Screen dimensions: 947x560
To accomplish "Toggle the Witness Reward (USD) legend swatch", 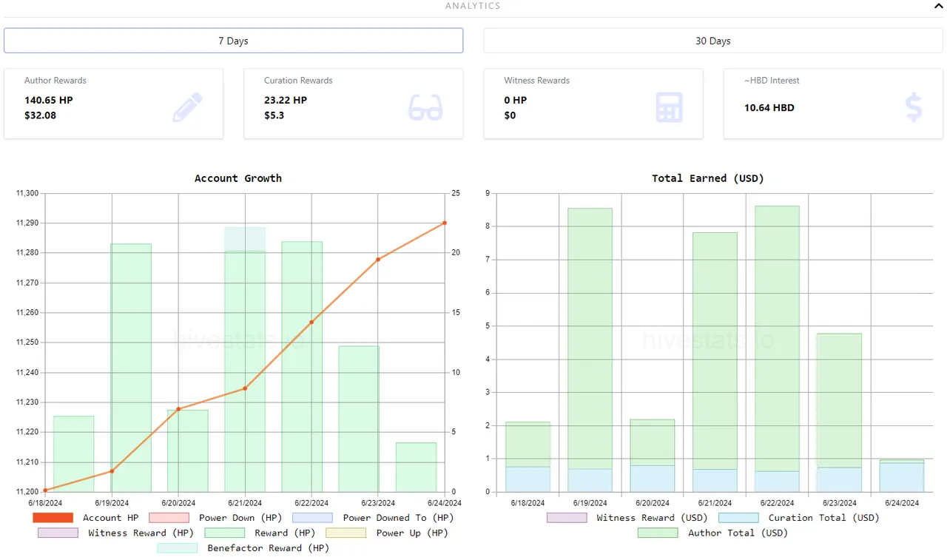I will [567, 518].
